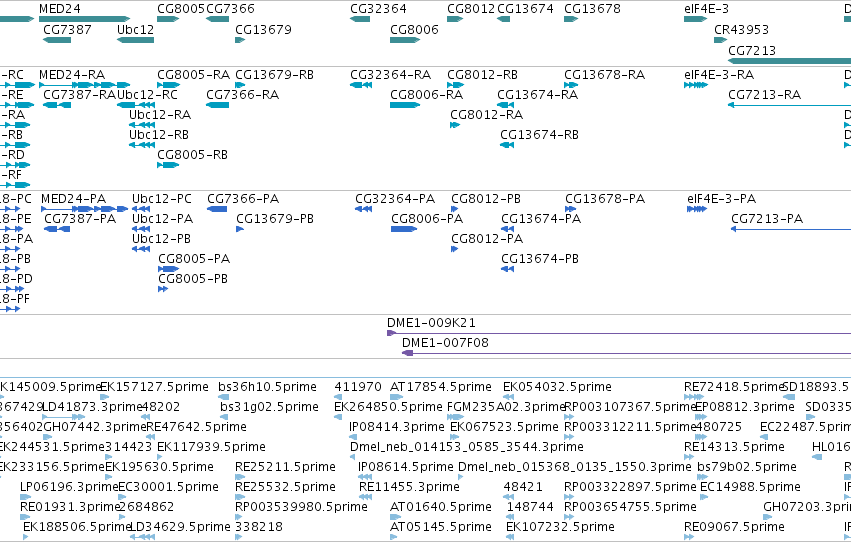Click the CG32364-PA protein label

coord(395,199)
